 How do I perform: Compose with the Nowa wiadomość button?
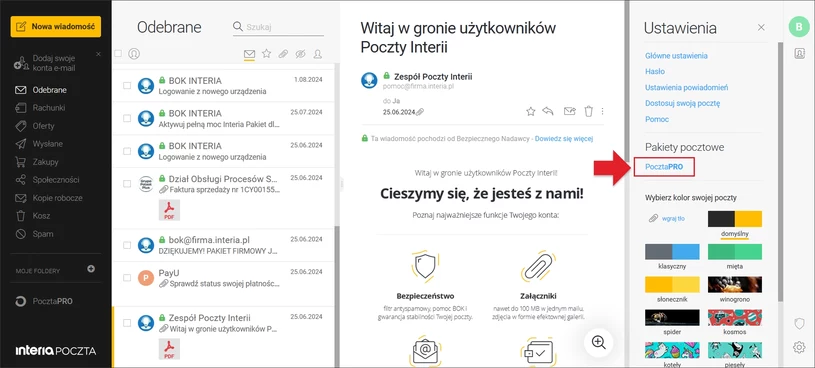(x=56, y=27)
